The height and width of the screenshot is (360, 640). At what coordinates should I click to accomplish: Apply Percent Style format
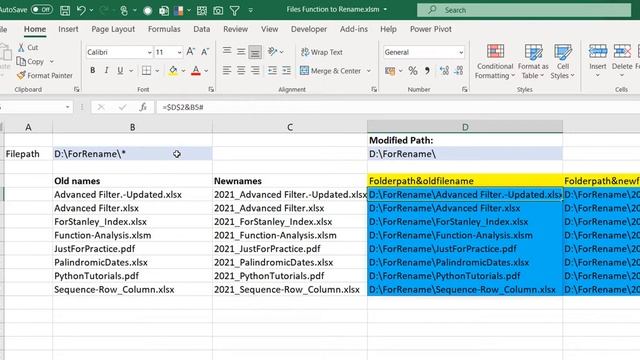coord(413,71)
